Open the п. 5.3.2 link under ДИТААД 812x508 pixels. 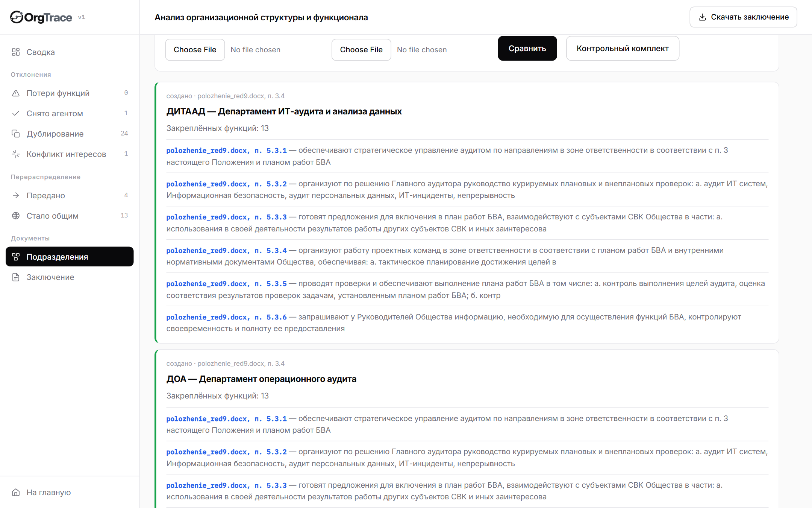(x=226, y=184)
